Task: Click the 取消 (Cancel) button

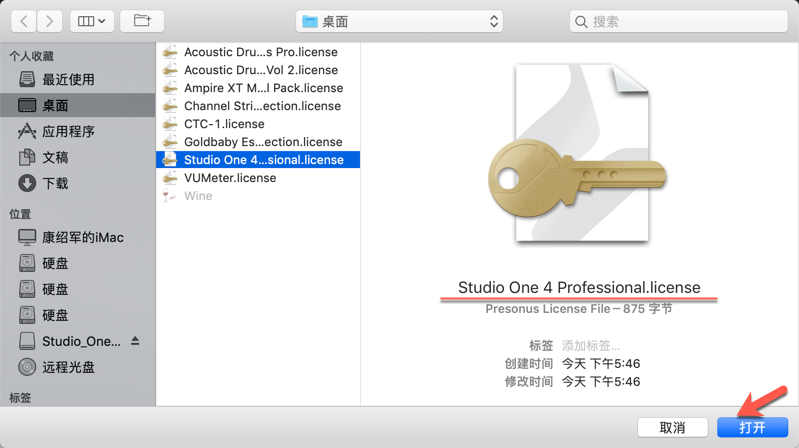Action: [673, 427]
